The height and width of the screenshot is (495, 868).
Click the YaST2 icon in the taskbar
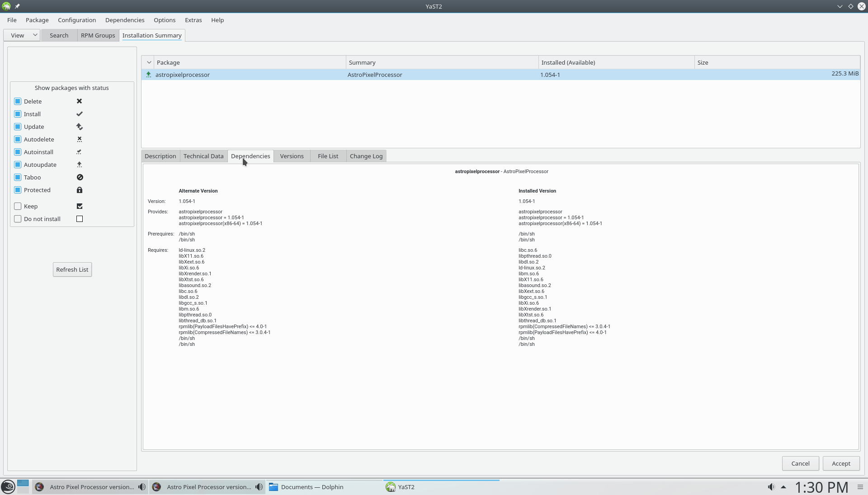coord(391,487)
